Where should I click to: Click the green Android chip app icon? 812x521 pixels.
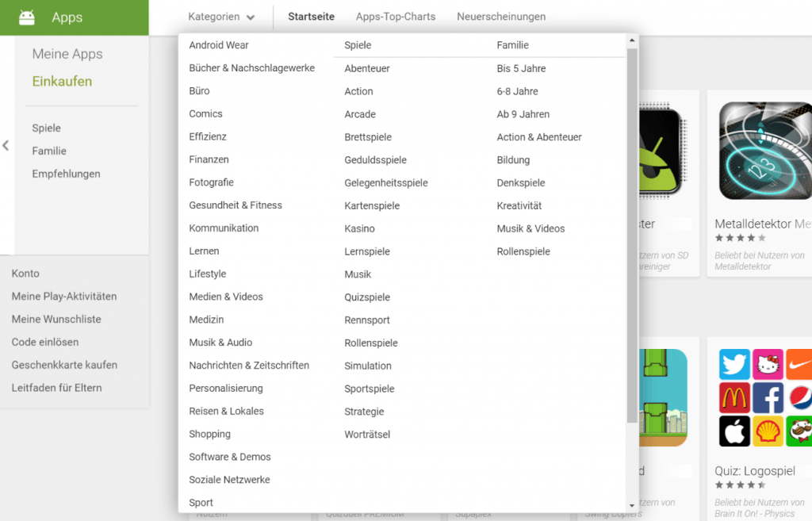click(660, 151)
